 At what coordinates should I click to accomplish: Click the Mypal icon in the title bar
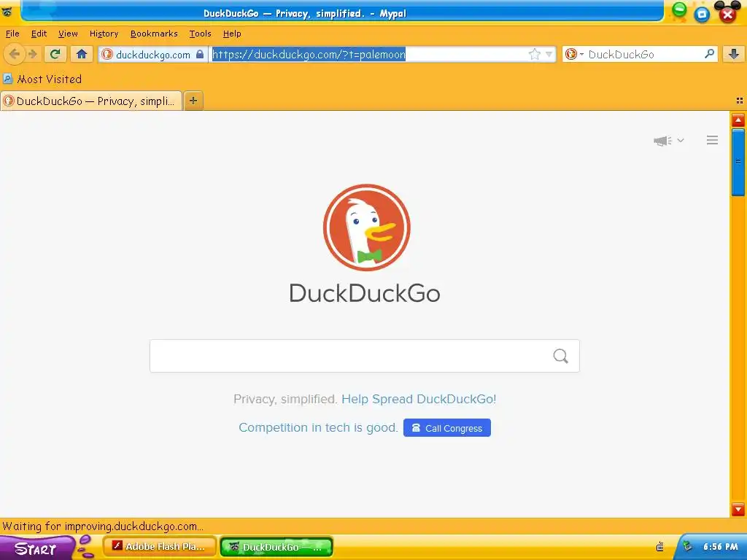tap(7, 12)
